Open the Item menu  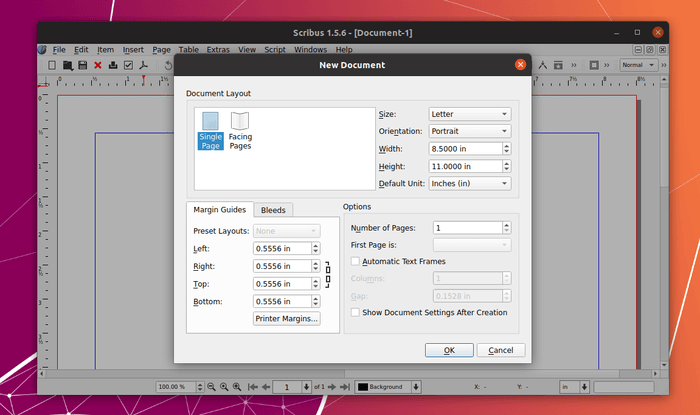pos(105,50)
